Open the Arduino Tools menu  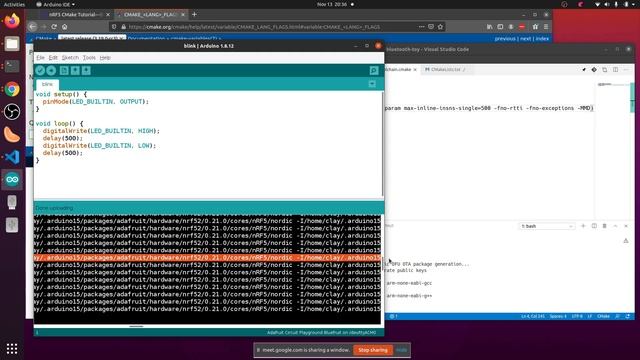89,58
